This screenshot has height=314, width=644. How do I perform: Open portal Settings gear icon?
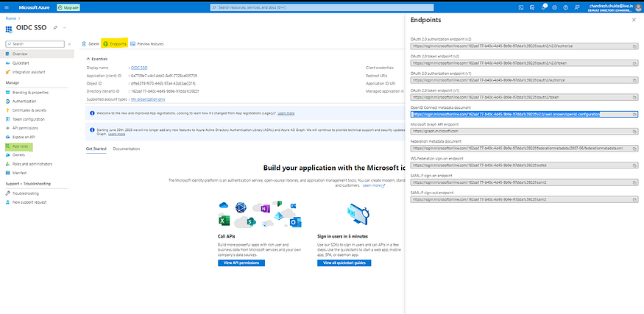tap(555, 7)
